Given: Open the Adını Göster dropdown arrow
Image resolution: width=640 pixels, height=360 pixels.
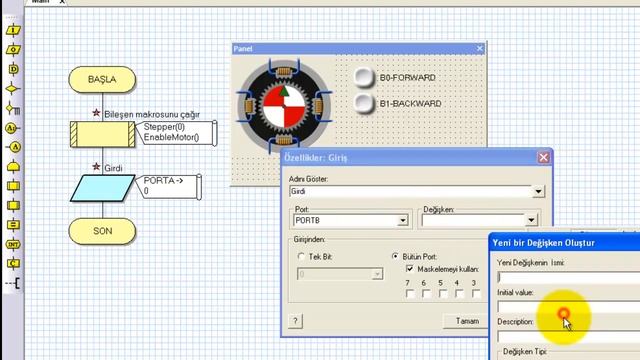Looking at the screenshot, I should [x=538, y=191].
